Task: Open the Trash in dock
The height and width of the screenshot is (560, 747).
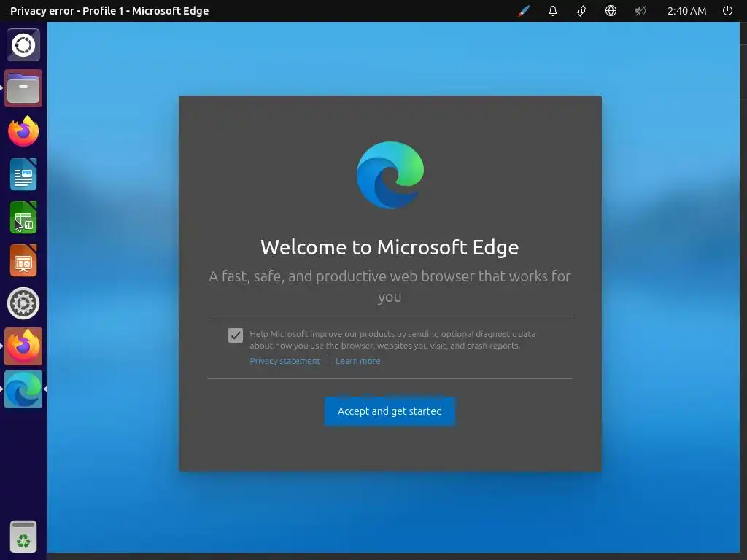Action: (23, 536)
